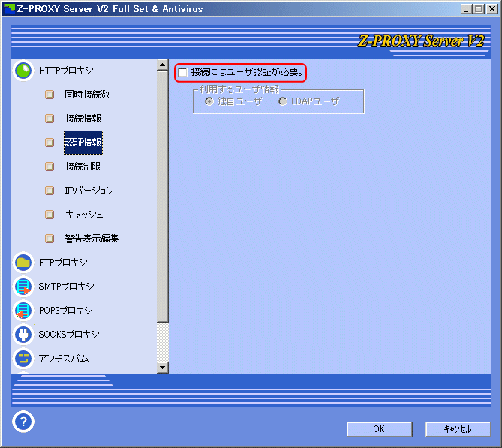
Task: Click the sidebar scroll up arrow
Action: click(163, 65)
